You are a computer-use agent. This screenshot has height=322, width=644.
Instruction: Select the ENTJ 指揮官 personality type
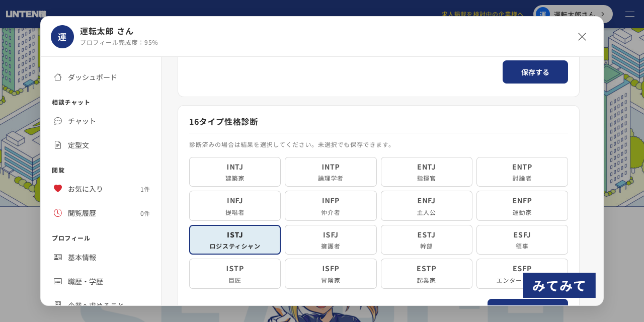(427, 172)
